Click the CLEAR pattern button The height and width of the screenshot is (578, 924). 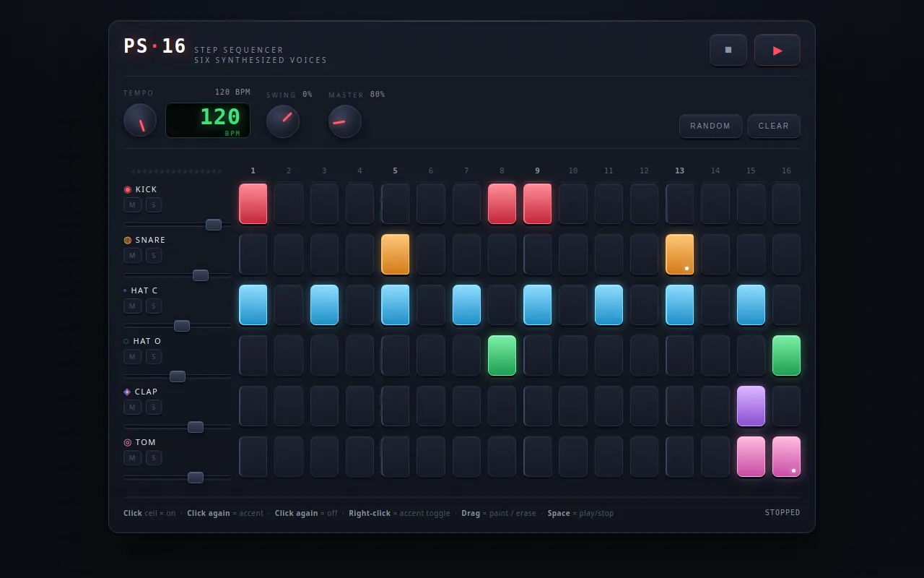pos(774,126)
